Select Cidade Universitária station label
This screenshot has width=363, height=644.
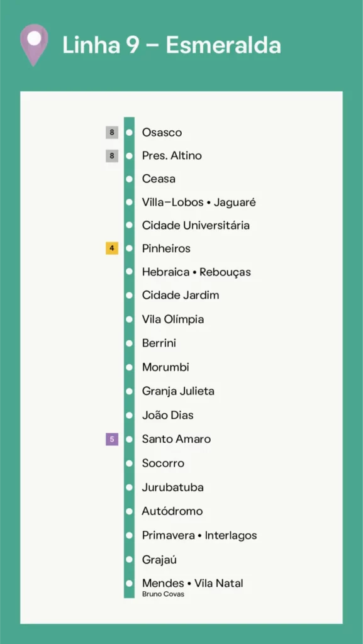coord(196,226)
